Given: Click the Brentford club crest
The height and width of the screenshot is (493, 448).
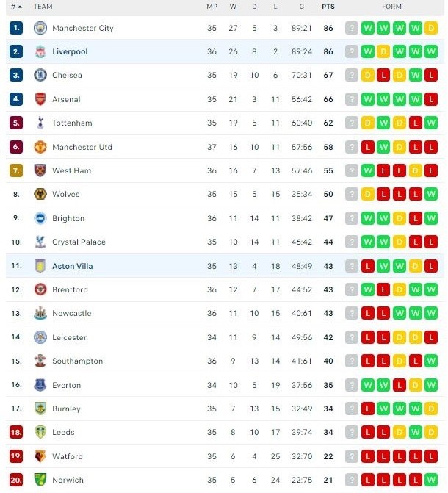Looking at the screenshot, I should (x=40, y=289).
